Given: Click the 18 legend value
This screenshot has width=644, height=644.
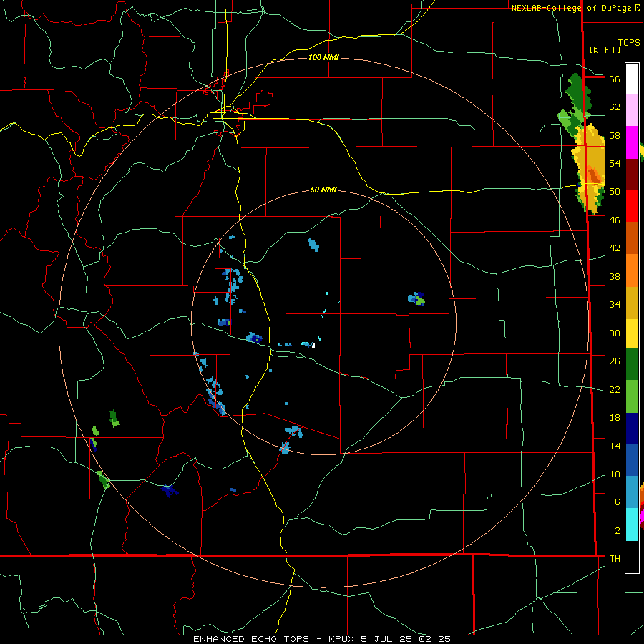Looking at the screenshot, I should coord(615,418).
